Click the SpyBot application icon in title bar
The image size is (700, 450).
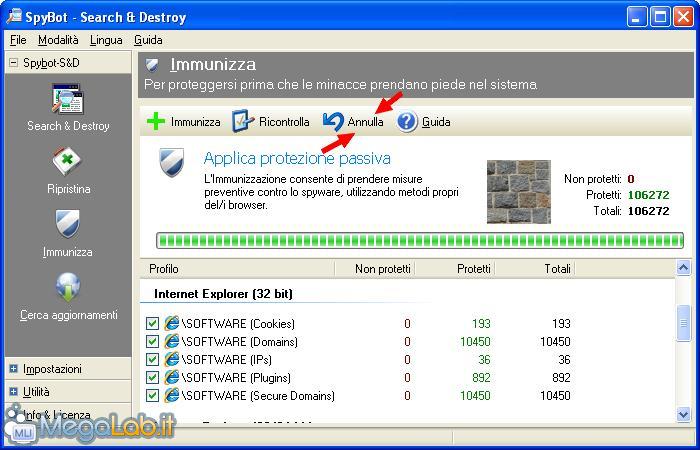(x=14, y=16)
